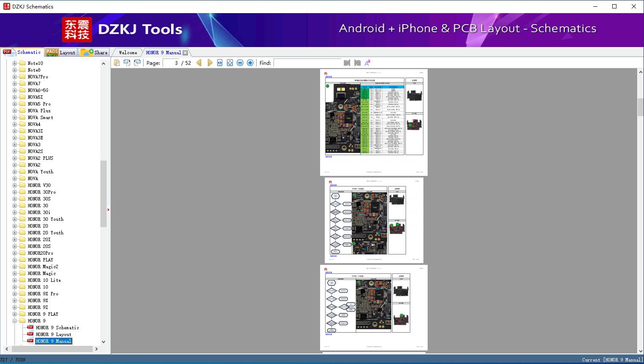The height and width of the screenshot is (364, 644).
Task: Go to the previous page arrow
Action: (199, 63)
